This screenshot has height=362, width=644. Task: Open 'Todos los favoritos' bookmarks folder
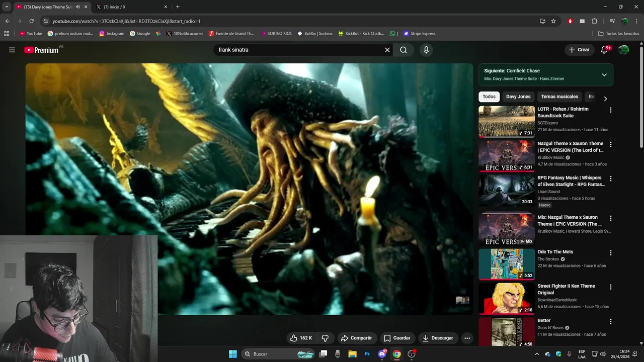coord(618,34)
